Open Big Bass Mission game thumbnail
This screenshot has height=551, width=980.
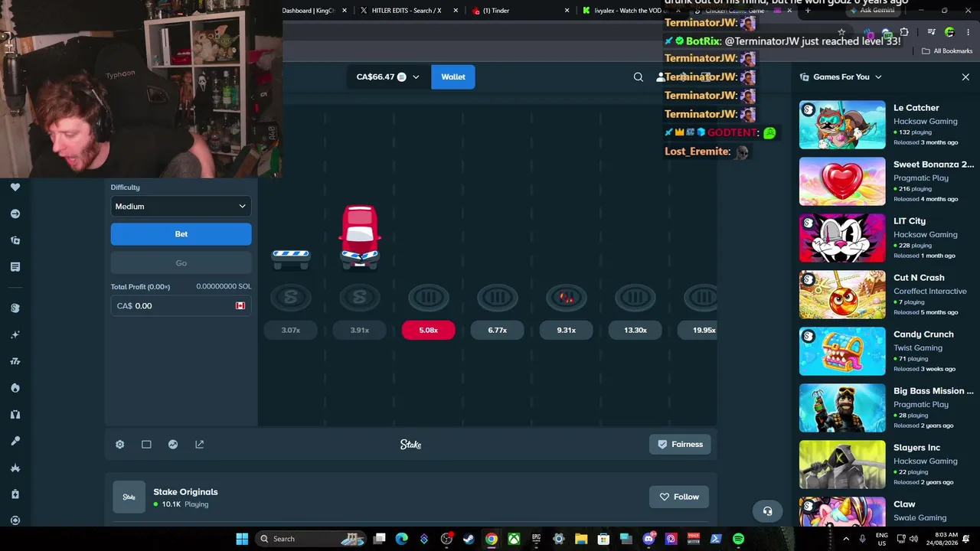(x=842, y=408)
